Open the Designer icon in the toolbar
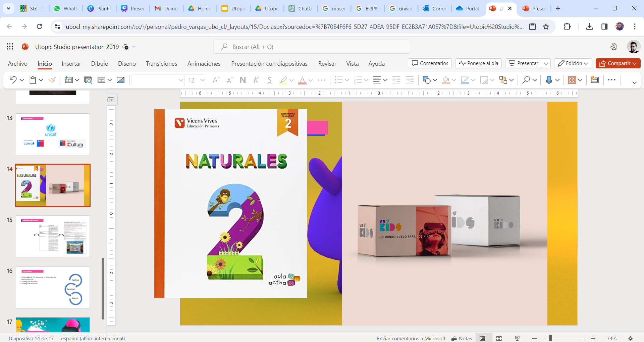The width and height of the screenshot is (644, 342). (x=595, y=80)
